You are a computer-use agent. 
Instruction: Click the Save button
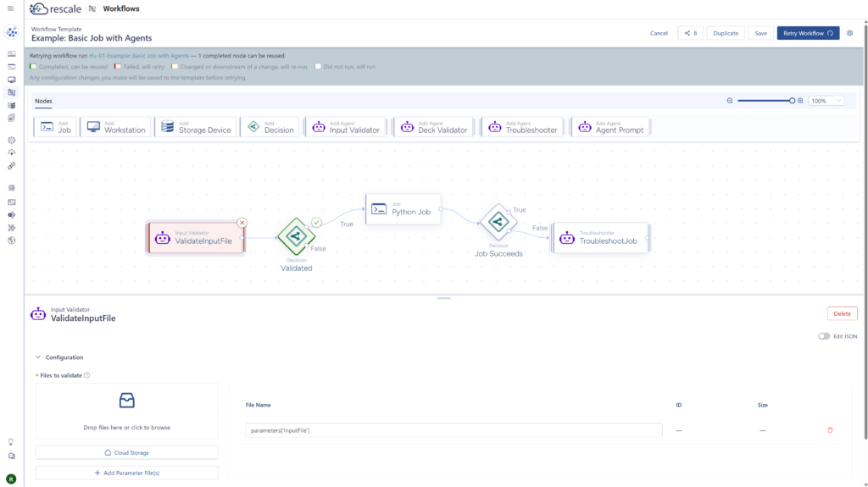[760, 33]
